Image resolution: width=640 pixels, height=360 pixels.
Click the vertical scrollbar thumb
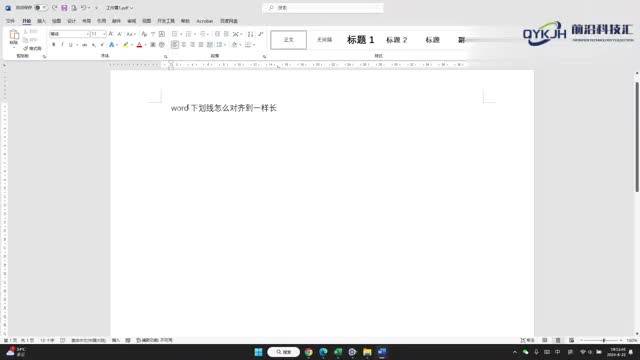click(x=637, y=137)
